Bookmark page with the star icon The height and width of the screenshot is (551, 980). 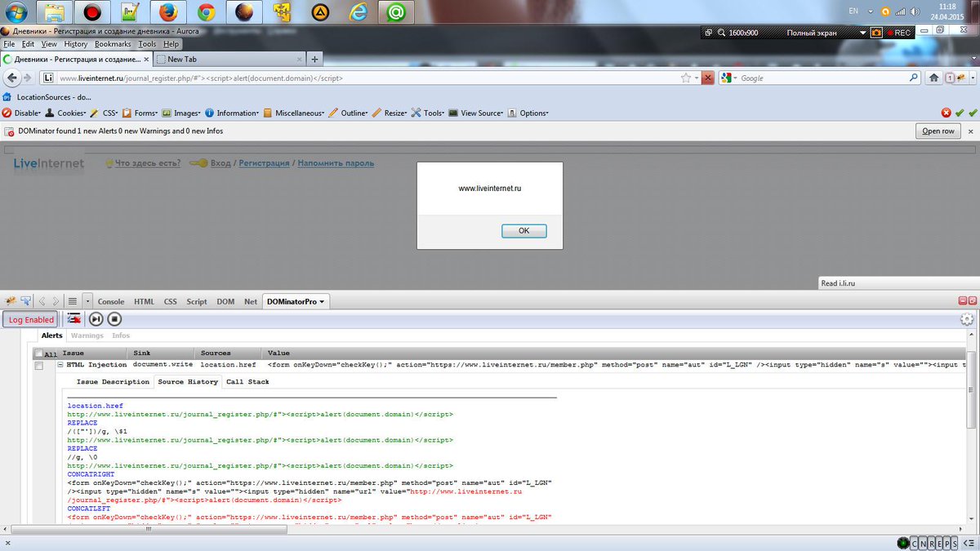coord(686,78)
